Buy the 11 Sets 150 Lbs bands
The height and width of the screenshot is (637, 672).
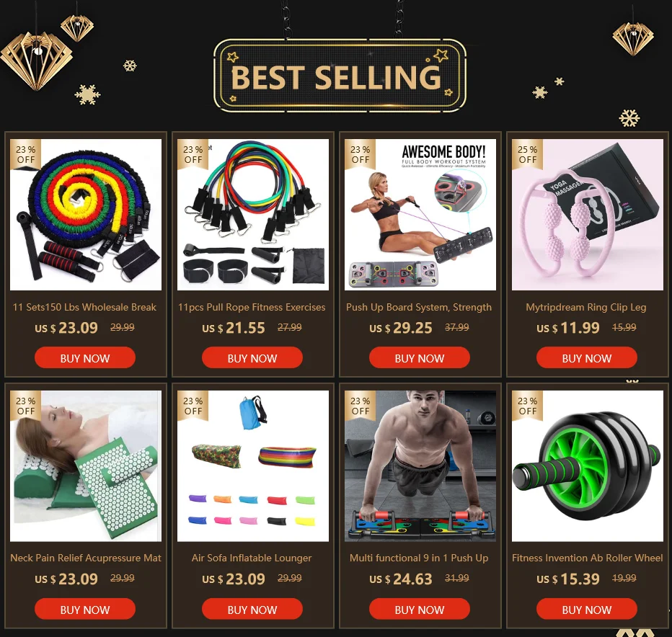tap(85, 357)
